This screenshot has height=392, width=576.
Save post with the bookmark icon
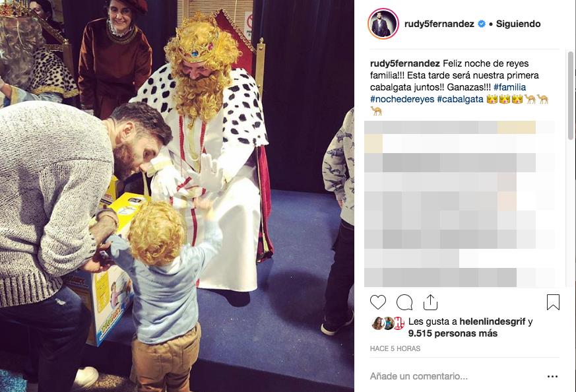tap(553, 302)
